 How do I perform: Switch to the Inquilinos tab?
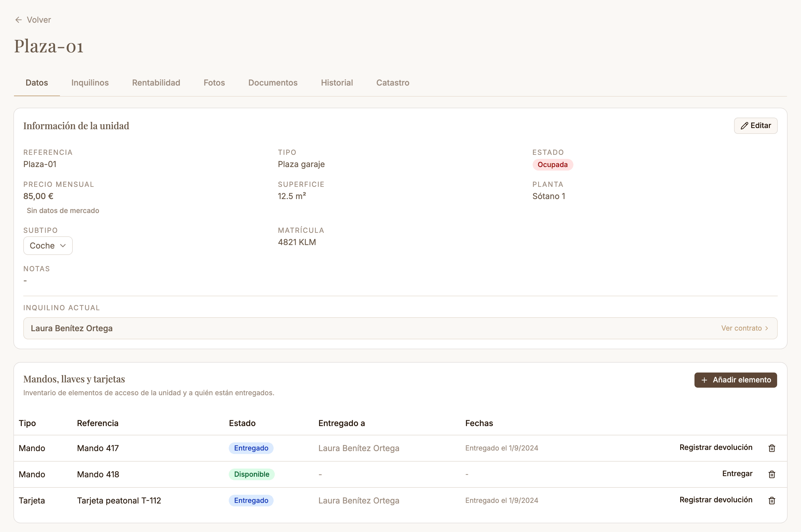90,82
